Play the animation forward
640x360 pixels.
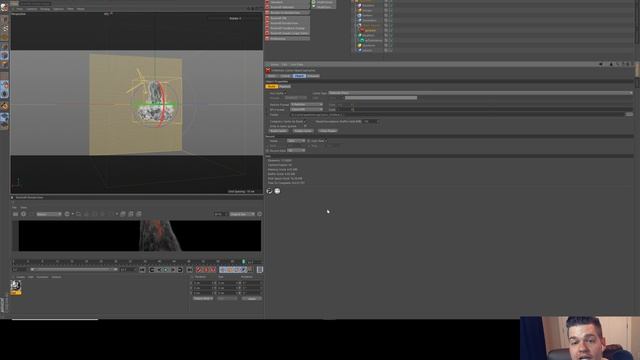(x=166, y=270)
